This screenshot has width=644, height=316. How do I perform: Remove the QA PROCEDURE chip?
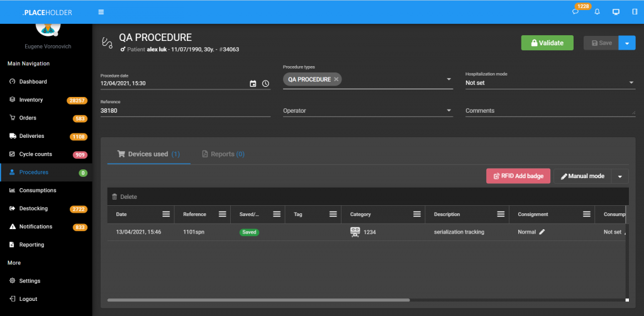(336, 79)
